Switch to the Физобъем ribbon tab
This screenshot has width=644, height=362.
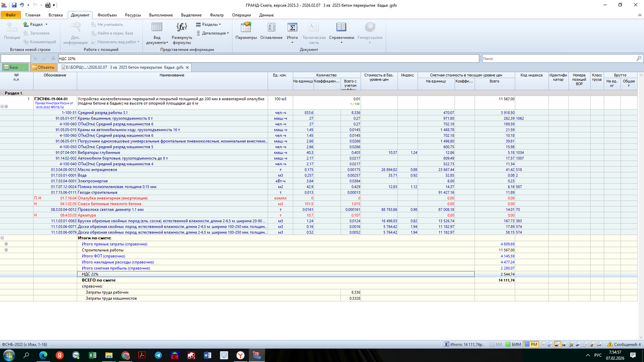[x=107, y=15]
